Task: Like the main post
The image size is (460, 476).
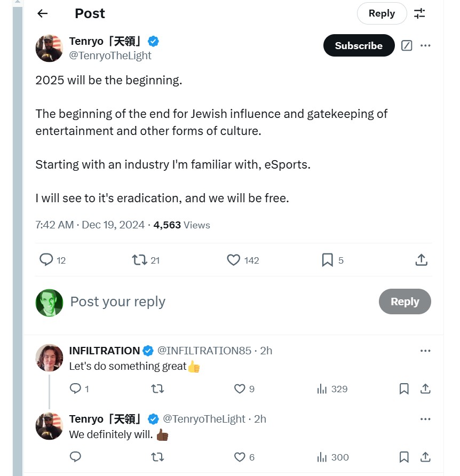Action: coord(233,260)
